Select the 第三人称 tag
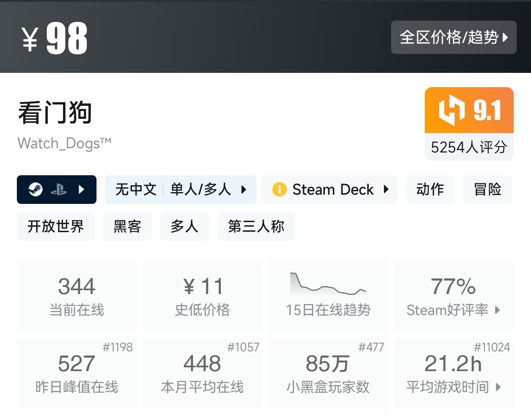 coord(256,227)
